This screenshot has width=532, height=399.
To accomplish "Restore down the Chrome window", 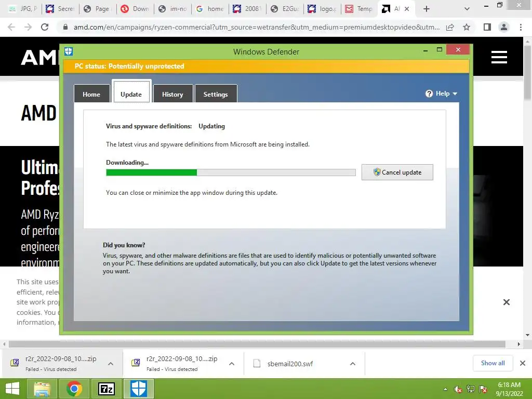I will click(499, 5).
